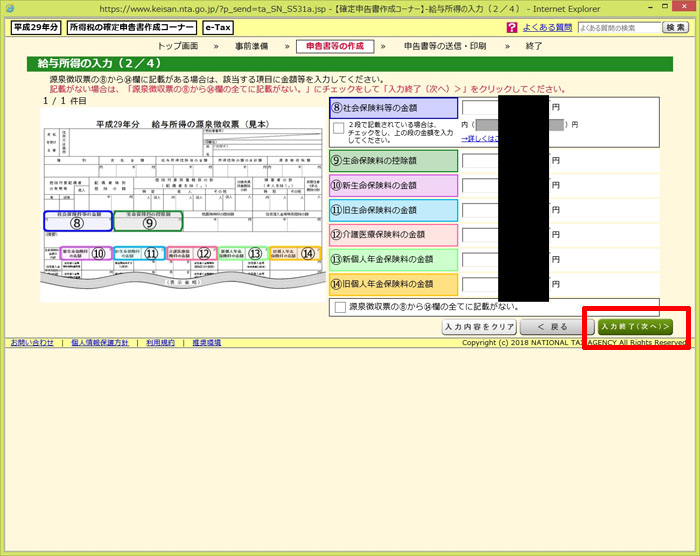700x556 pixels.
Task: Click the 給与所得の入力（２／４） heading
Action: (x=99, y=63)
